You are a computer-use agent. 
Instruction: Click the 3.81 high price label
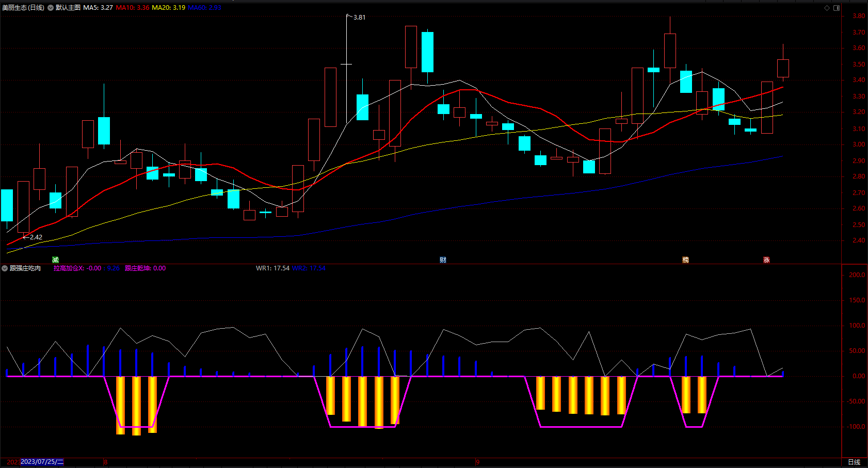click(x=359, y=18)
